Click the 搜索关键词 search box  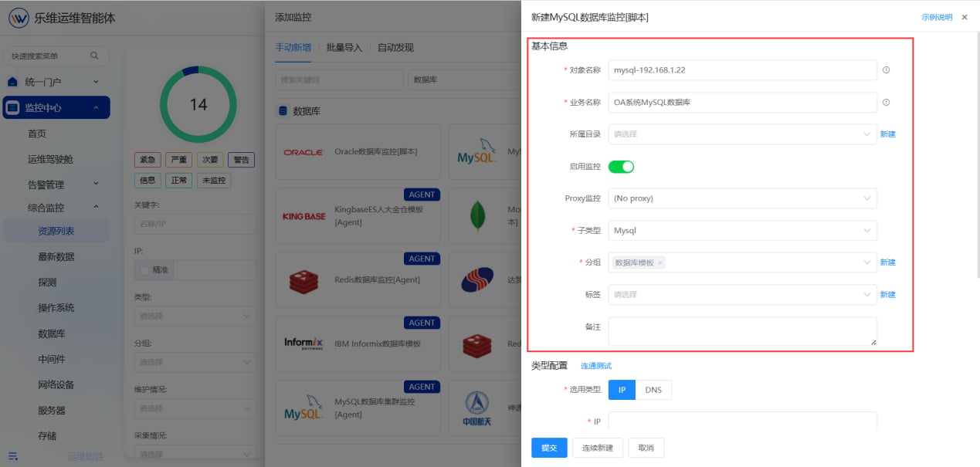339,80
